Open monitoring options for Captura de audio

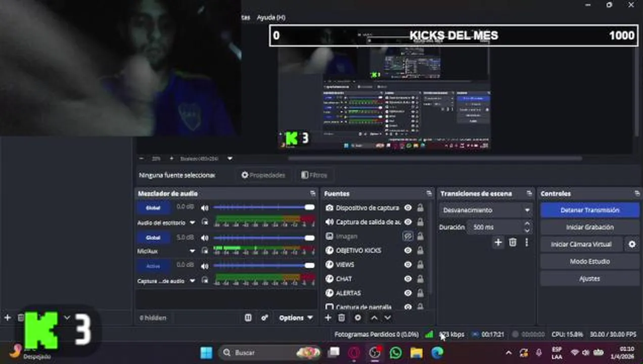click(205, 280)
